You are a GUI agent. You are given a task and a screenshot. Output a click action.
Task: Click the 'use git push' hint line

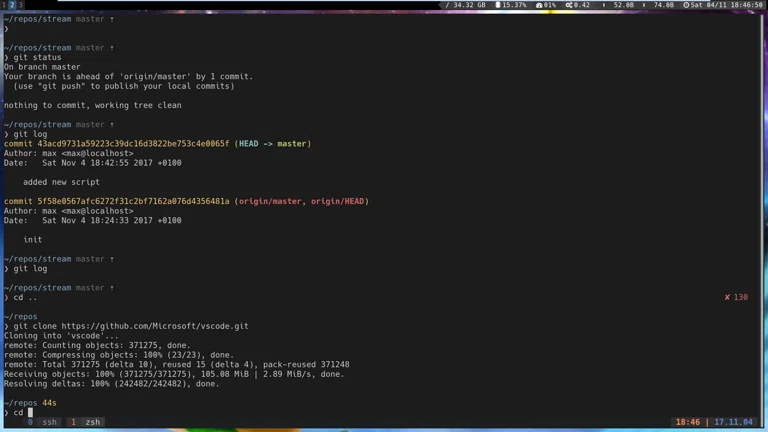(123, 86)
